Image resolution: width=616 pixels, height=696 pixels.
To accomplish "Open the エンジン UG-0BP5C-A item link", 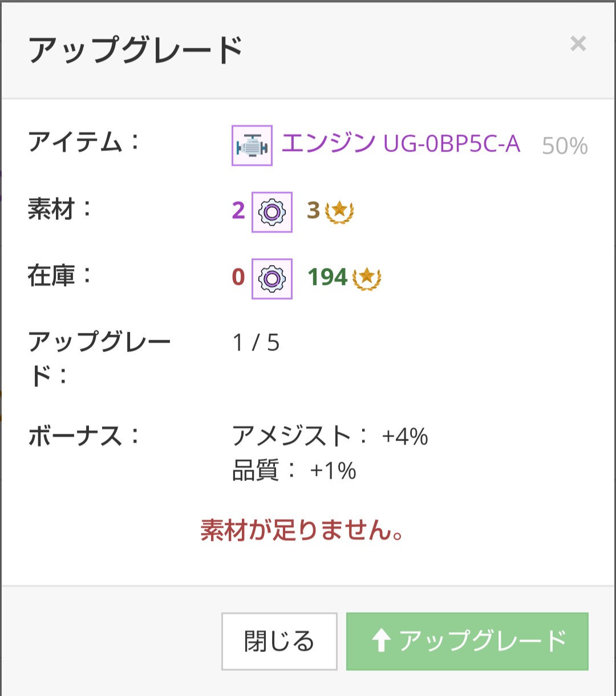I will (x=401, y=144).
